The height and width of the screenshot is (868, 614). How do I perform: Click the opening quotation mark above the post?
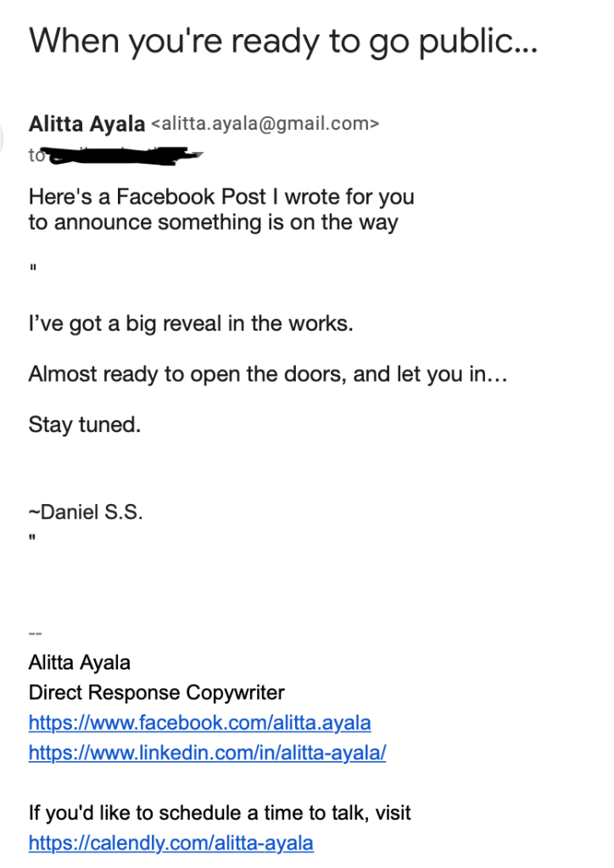click(33, 270)
